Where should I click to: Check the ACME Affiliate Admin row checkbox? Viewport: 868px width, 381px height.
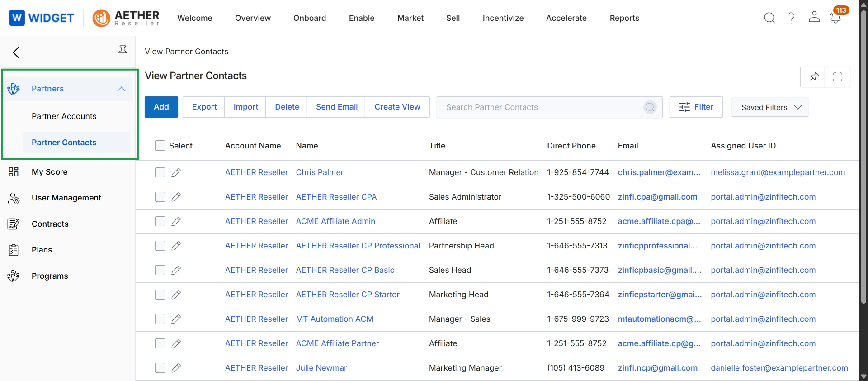[x=160, y=221]
